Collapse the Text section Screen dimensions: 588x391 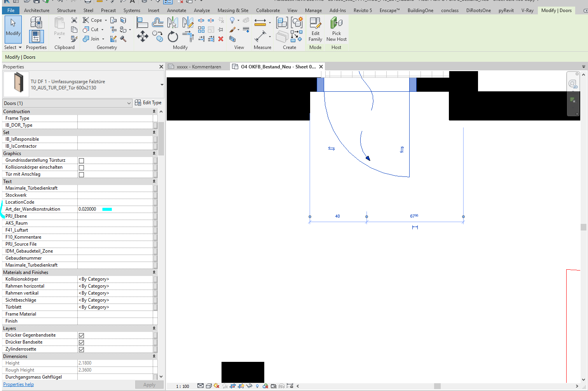click(154, 182)
